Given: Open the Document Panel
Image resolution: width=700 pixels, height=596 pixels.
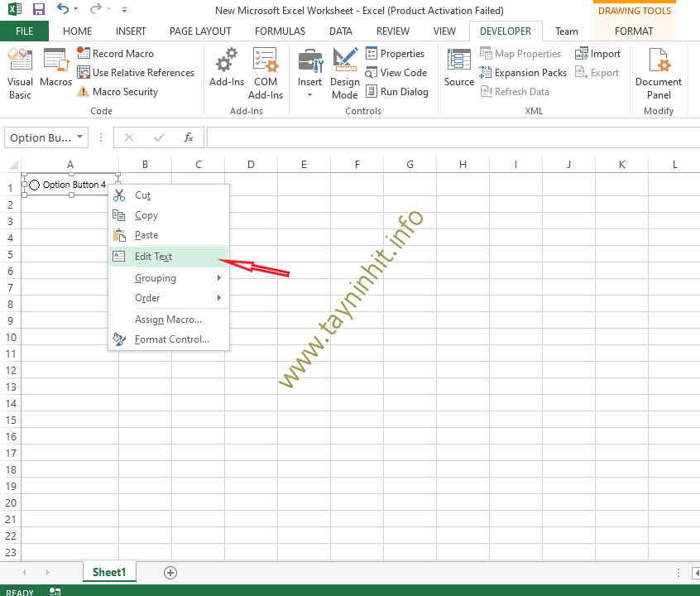Looking at the screenshot, I should point(659,73).
